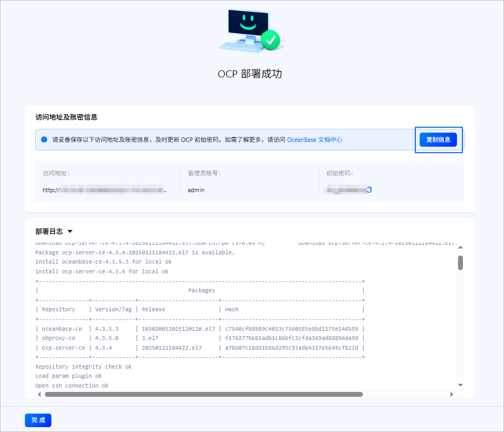Click release cell 103020012025120120.el7
The image size is (504, 432).
pos(178,329)
